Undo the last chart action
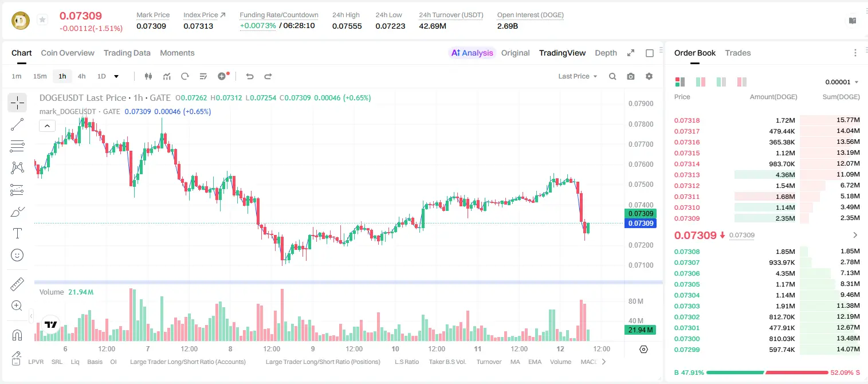868x384 pixels. click(250, 76)
